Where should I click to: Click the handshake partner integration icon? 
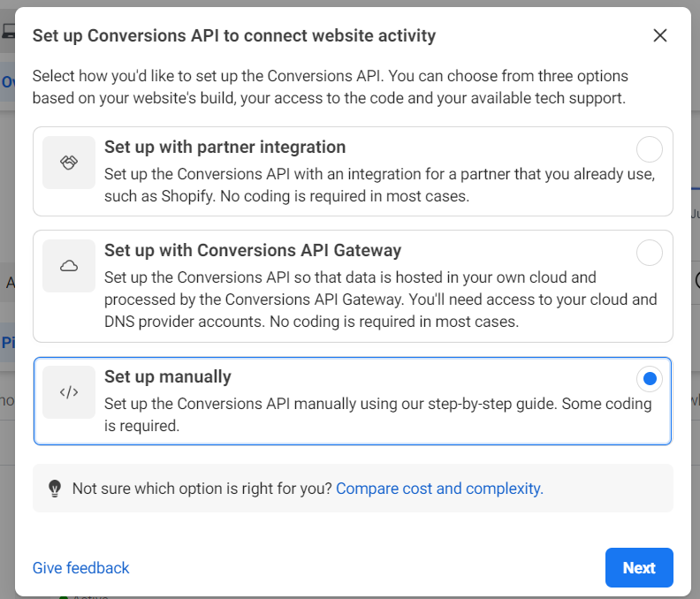point(69,163)
